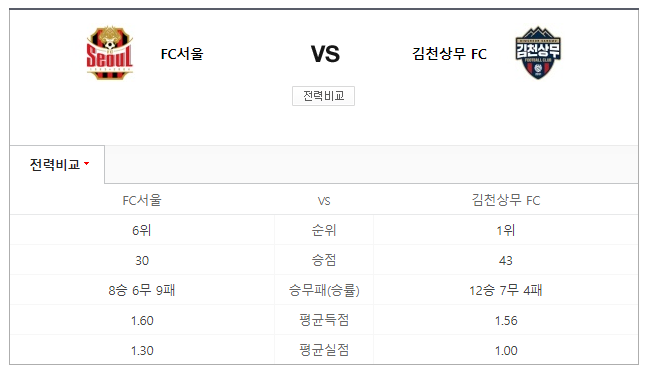Click the 승무패(승률) row label
Viewport: 646px width, 372px height.
324,290
